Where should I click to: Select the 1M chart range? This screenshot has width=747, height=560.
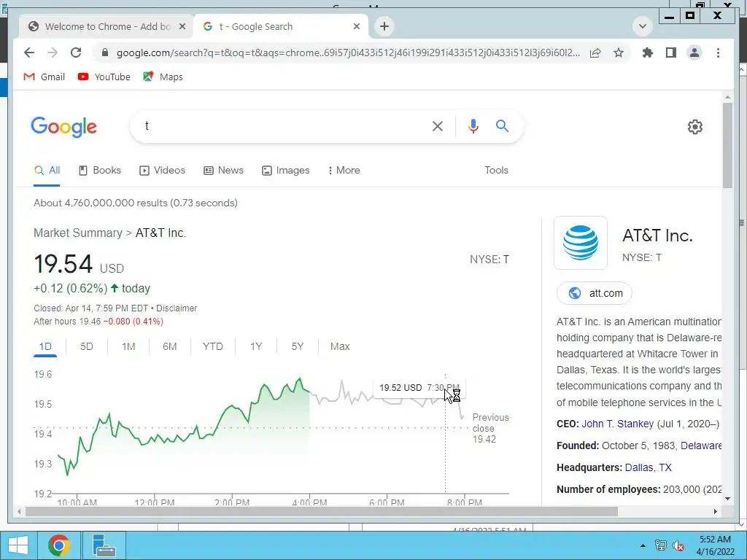pyautogui.click(x=128, y=346)
